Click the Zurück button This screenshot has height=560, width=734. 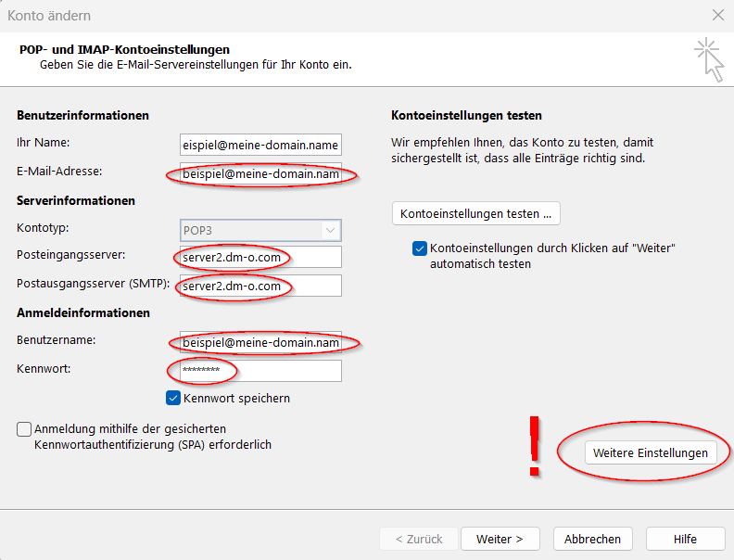click(419, 539)
